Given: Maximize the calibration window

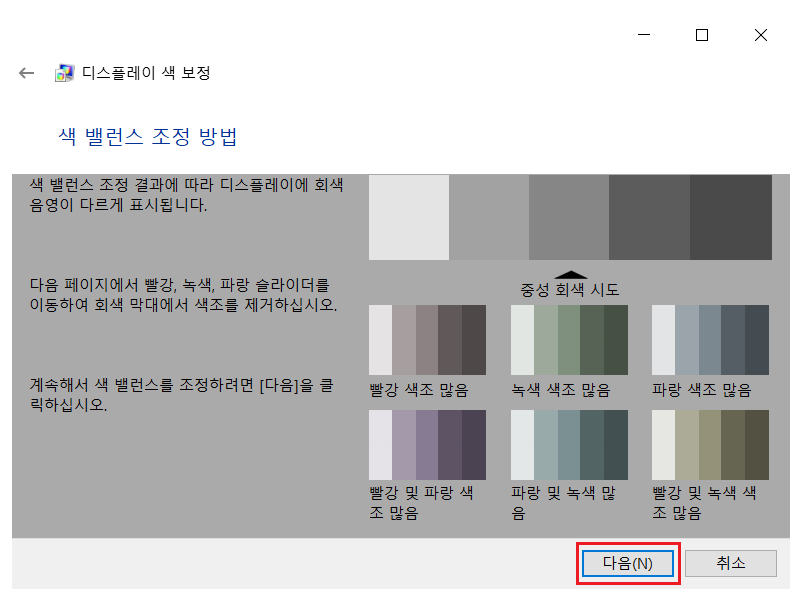Looking at the screenshot, I should pos(702,35).
